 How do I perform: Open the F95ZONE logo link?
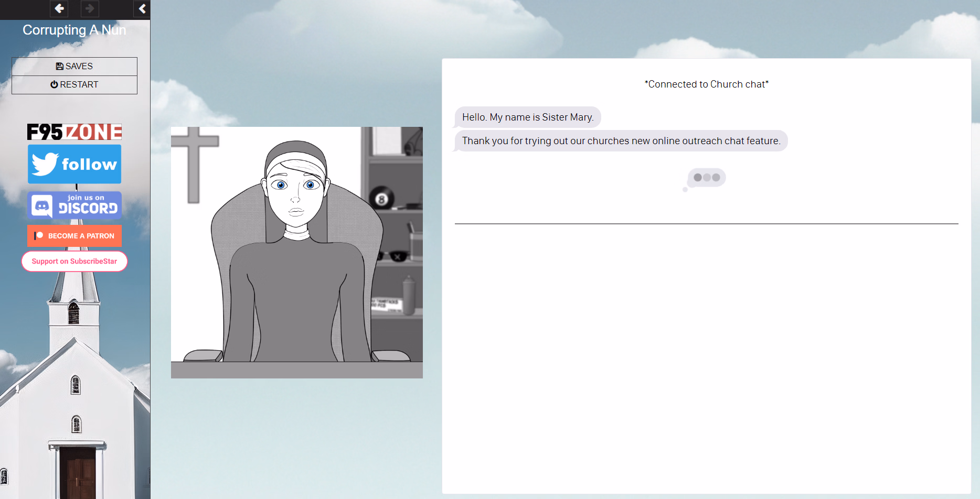(74, 132)
